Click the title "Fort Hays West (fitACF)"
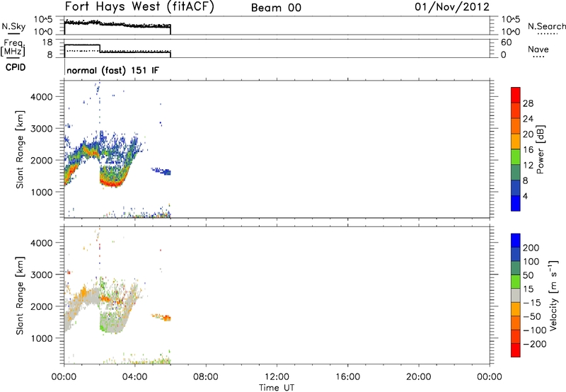Viewport: 566px width, 392px height. (139, 7)
